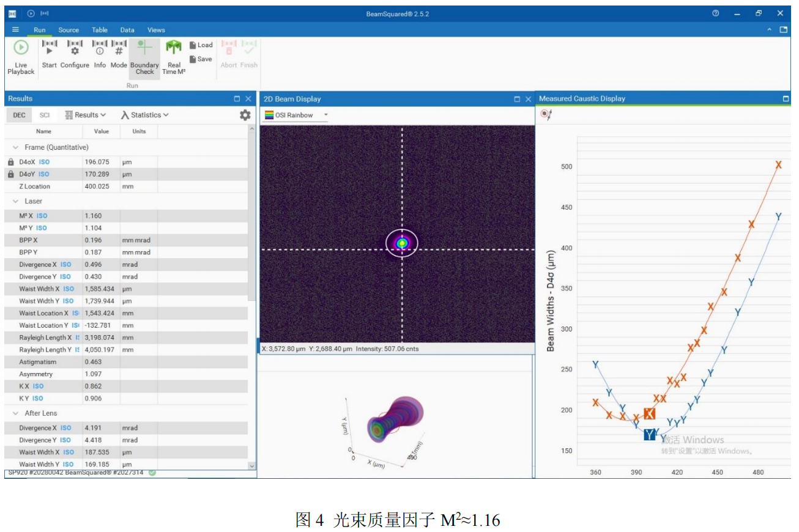Expand the Statistics dropdown
This screenshot has width=799, height=532.
pyautogui.click(x=145, y=115)
